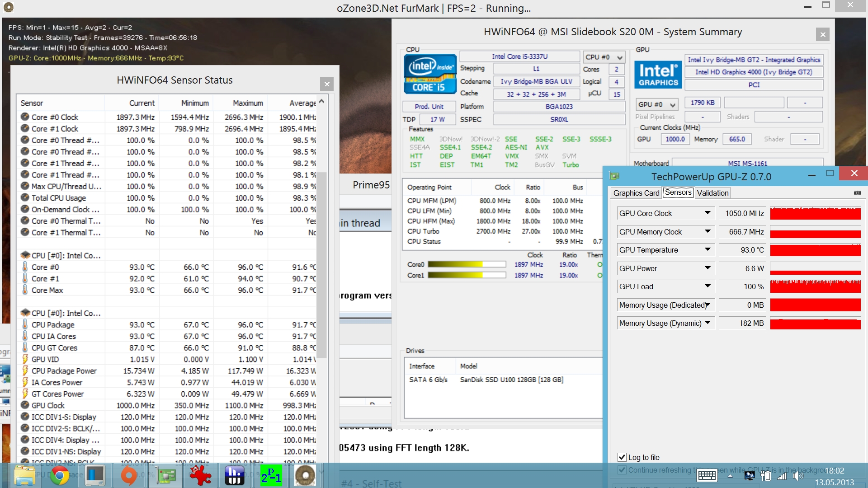
Task: Click the GPU Load red history graph
Action: click(x=815, y=286)
